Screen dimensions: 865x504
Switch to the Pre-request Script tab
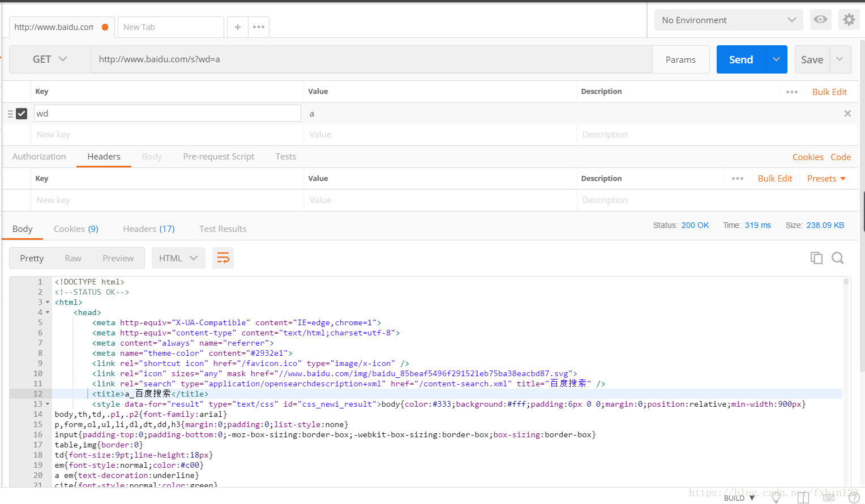(x=219, y=157)
